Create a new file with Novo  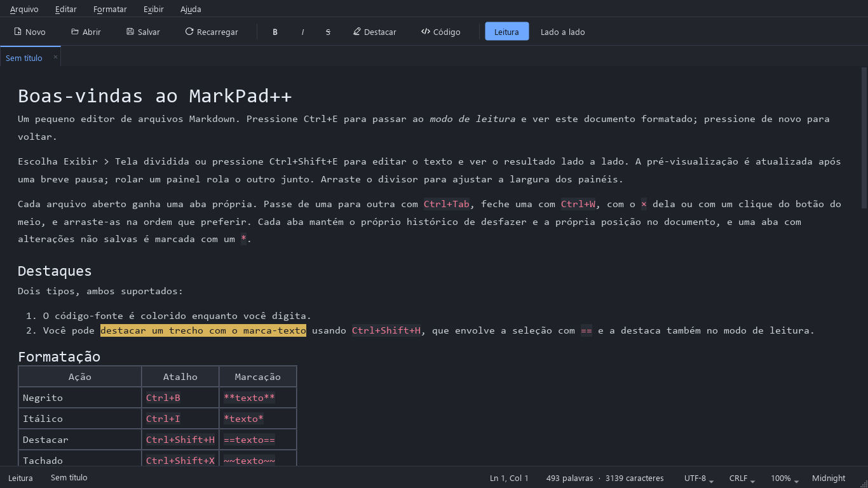coord(30,32)
